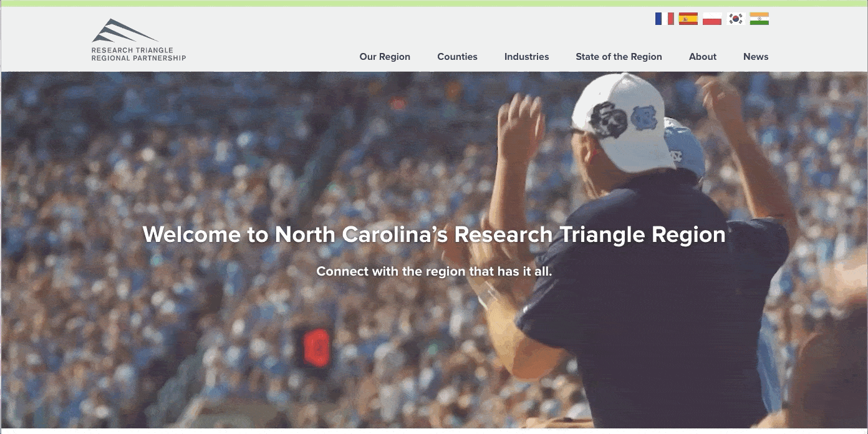Translate the site using the Indian flag
The image size is (868, 434).
(x=759, y=19)
